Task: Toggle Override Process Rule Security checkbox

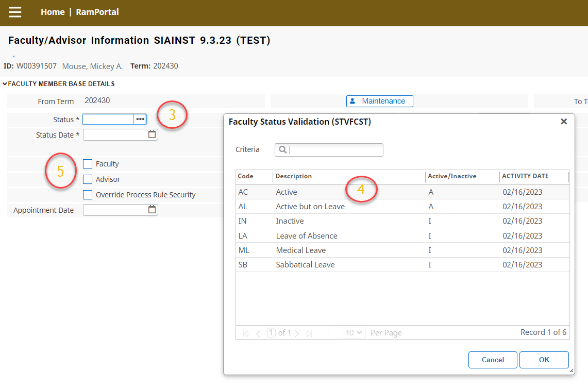Action: point(88,195)
